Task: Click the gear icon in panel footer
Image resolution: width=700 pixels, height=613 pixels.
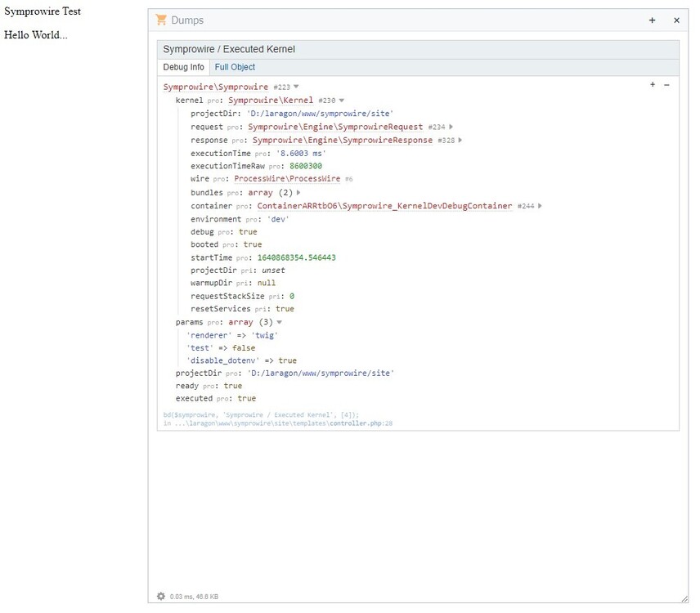Action: (161, 597)
